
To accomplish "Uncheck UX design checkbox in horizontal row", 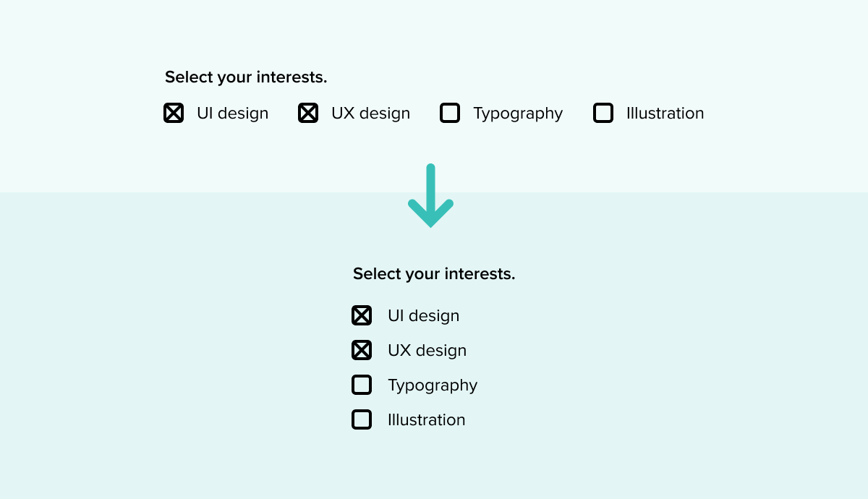I will [308, 113].
